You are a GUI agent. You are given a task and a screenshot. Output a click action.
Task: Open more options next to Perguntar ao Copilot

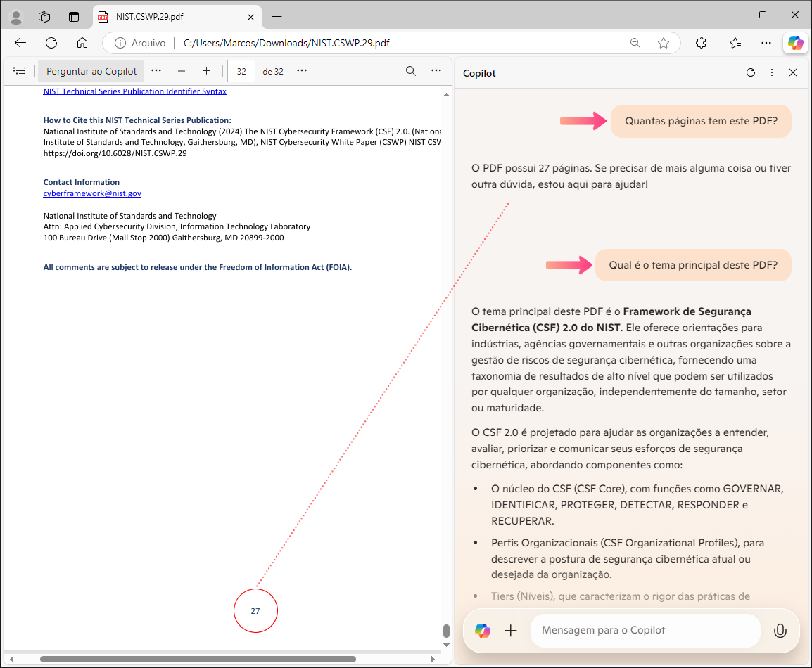click(x=156, y=70)
